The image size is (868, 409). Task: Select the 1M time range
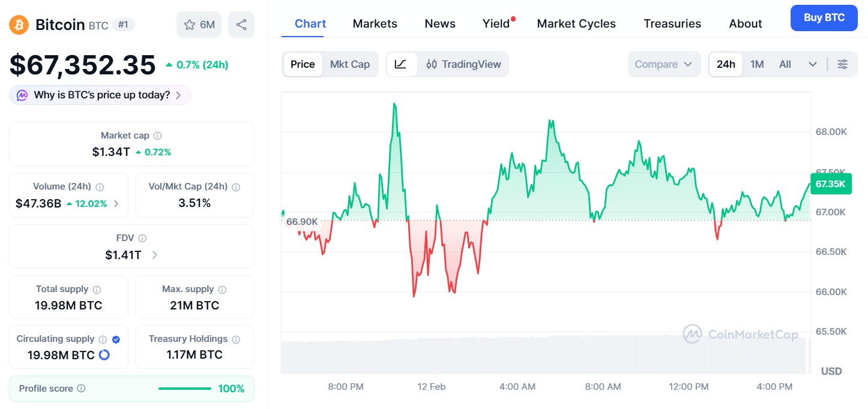(757, 64)
